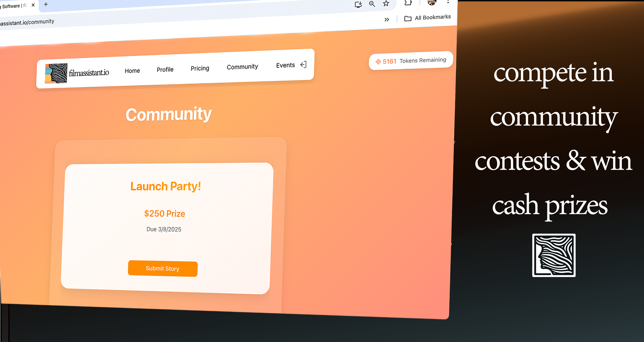Click the logout arrow icon beside Events
Viewport: 644px width, 342px height.
(x=303, y=64)
